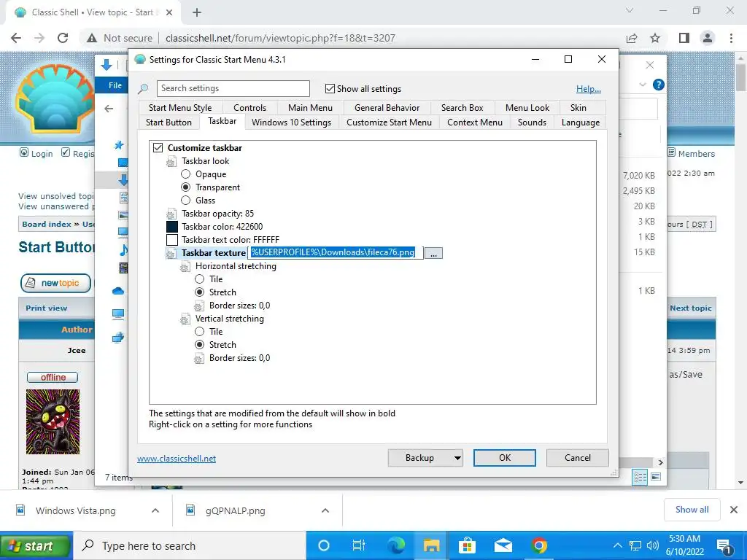Open the Backup dropdown arrow
Viewport: 747px width, 560px height.
pyautogui.click(x=457, y=458)
